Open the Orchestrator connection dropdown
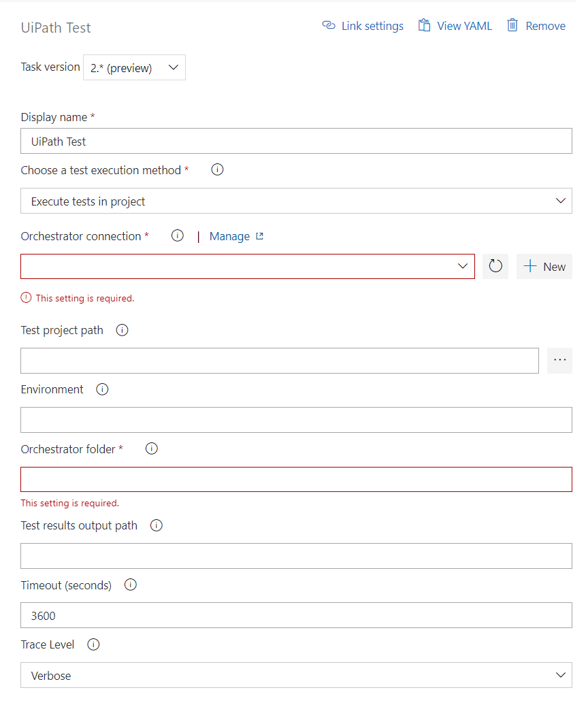Viewport: 588px width, 705px height. (248, 266)
